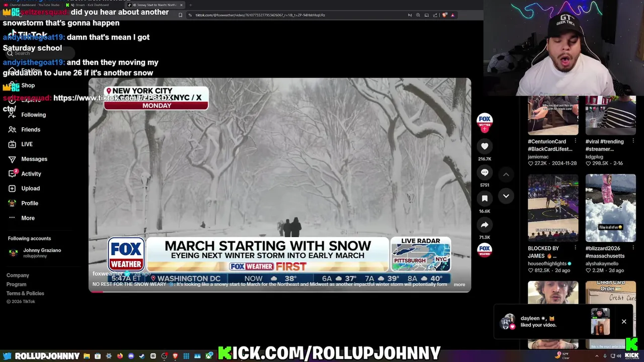Focus the tiktok.com address bar URL
This screenshot has width=644, height=362.
tap(260, 15)
